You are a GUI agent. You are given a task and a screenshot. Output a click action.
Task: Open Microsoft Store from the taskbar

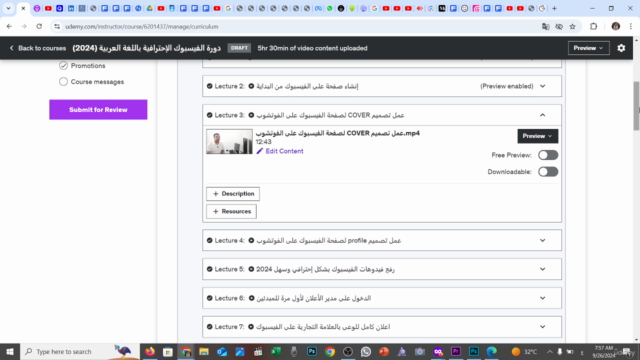click(168, 351)
